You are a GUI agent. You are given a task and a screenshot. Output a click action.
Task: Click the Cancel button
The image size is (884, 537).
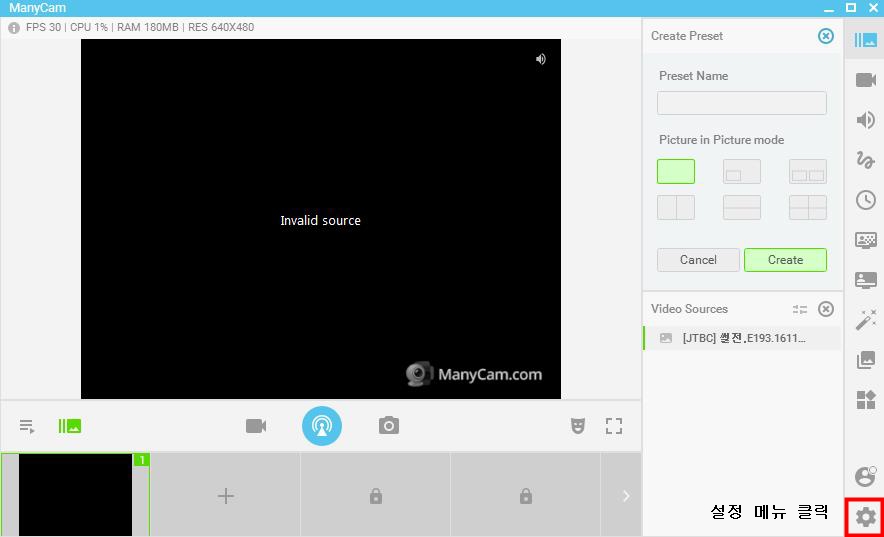click(698, 260)
